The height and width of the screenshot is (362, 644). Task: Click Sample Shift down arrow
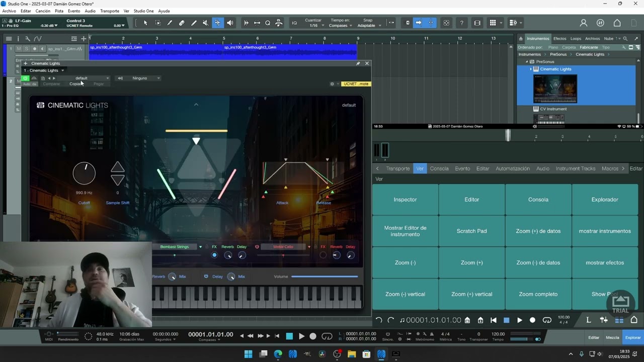point(118,180)
